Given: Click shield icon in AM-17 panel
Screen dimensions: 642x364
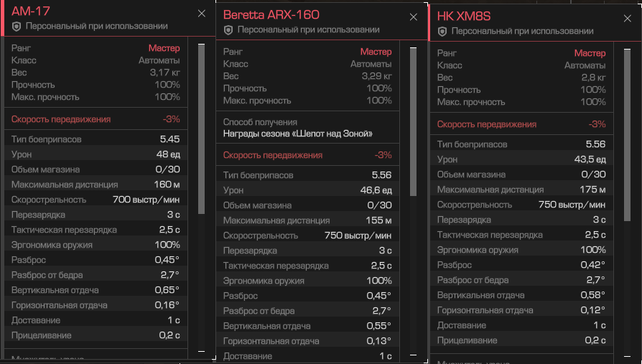Looking at the screenshot, I should [x=17, y=27].
